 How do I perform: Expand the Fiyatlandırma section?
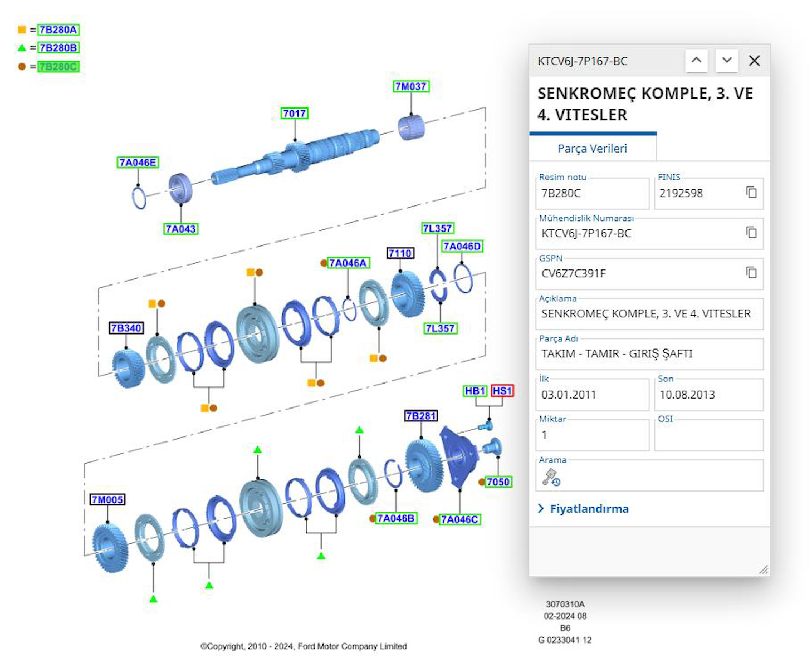click(583, 509)
